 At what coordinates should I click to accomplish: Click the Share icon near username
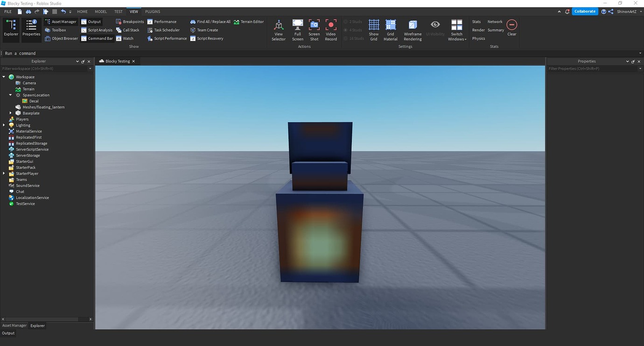611,12
